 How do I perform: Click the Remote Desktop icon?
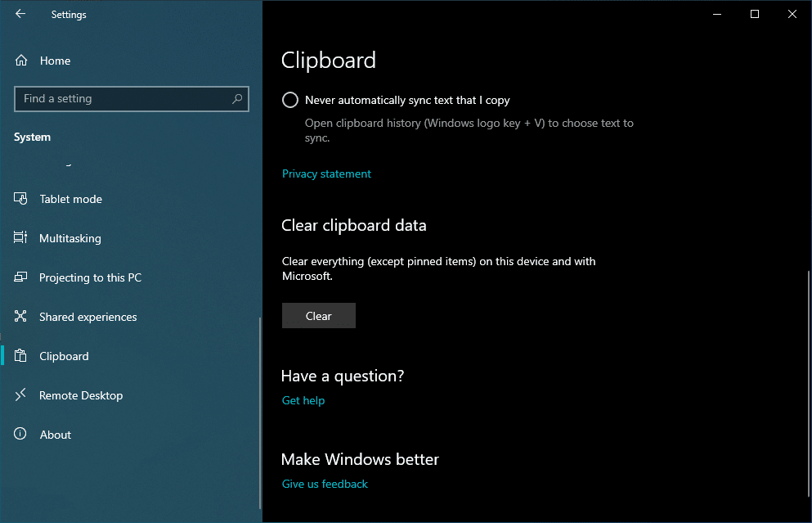tap(20, 395)
